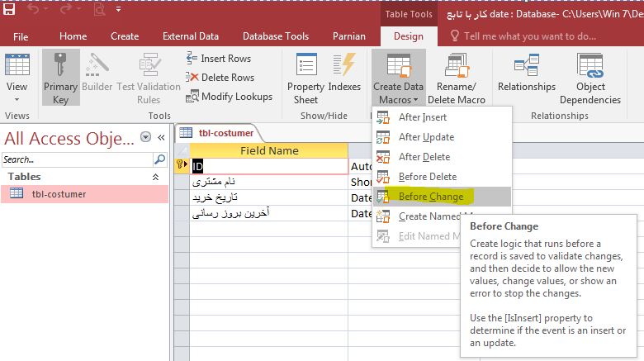Select the ID field name cell
Viewport: 644px width, 361px height.
click(269, 166)
